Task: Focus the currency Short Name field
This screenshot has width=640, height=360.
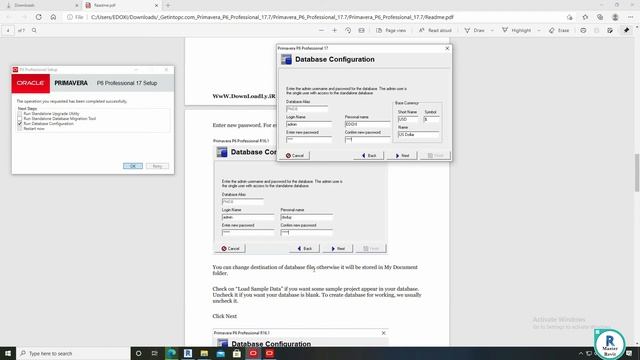Action: point(408,119)
